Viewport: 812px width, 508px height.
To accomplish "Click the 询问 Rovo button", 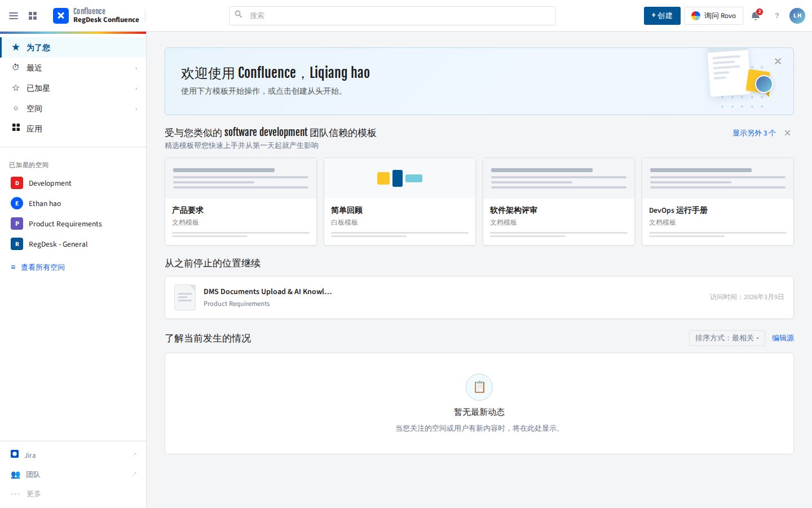I will click(x=713, y=16).
